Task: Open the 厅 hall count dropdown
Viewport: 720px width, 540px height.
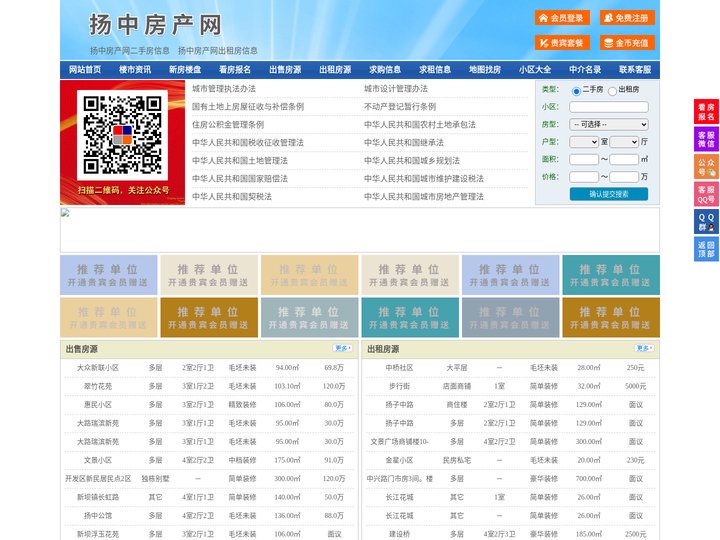Action: [624, 142]
